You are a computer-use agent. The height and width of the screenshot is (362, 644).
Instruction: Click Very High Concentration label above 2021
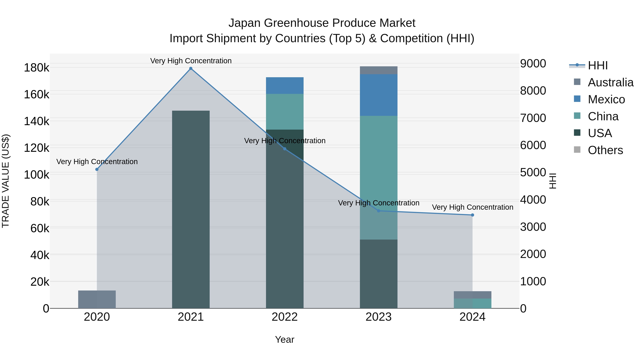tap(191, 61)
